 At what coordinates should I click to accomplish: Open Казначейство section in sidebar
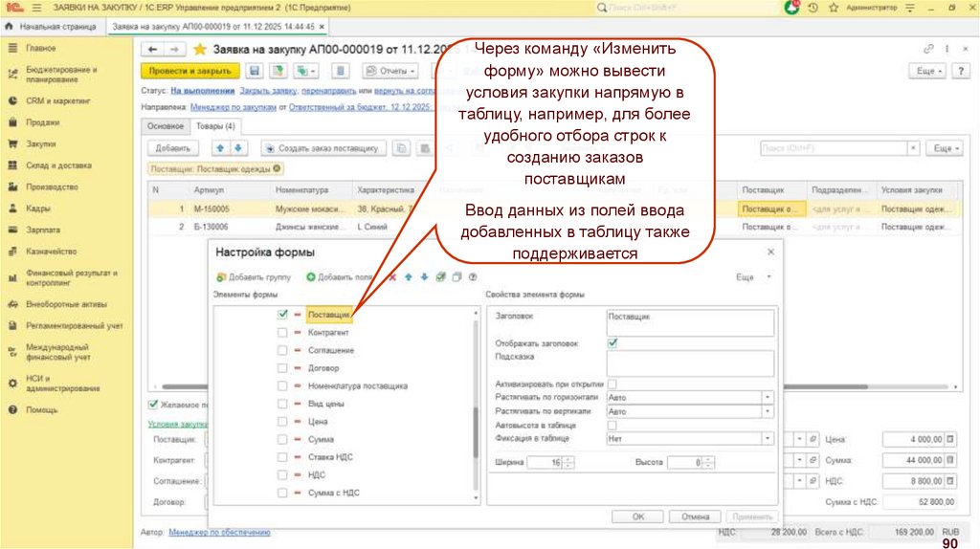point(52,252)
